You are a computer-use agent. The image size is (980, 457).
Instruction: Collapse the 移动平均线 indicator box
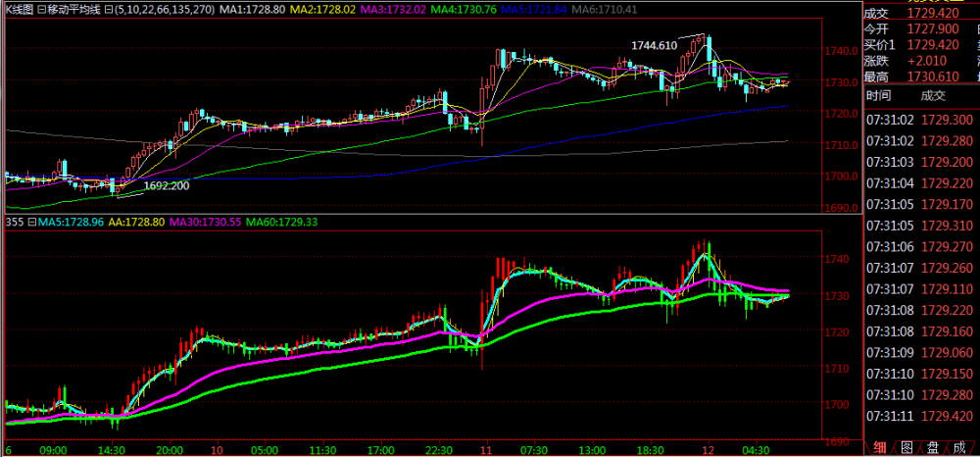[41, 10]
